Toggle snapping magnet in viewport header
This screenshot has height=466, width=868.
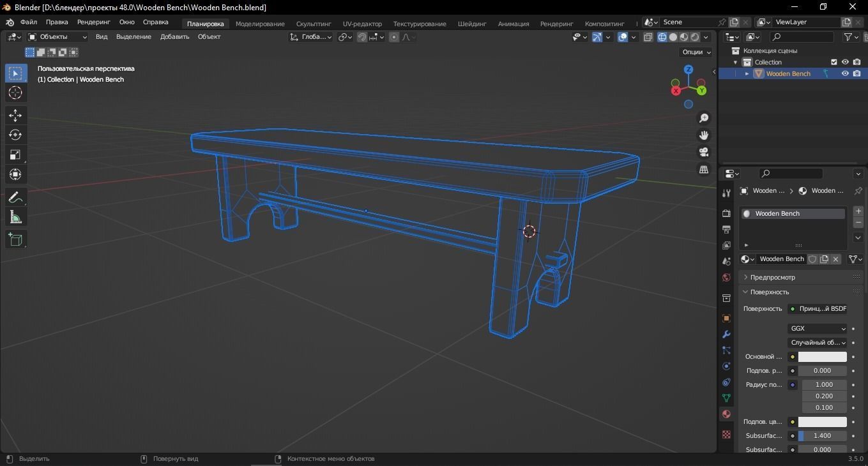click(362, 37)
